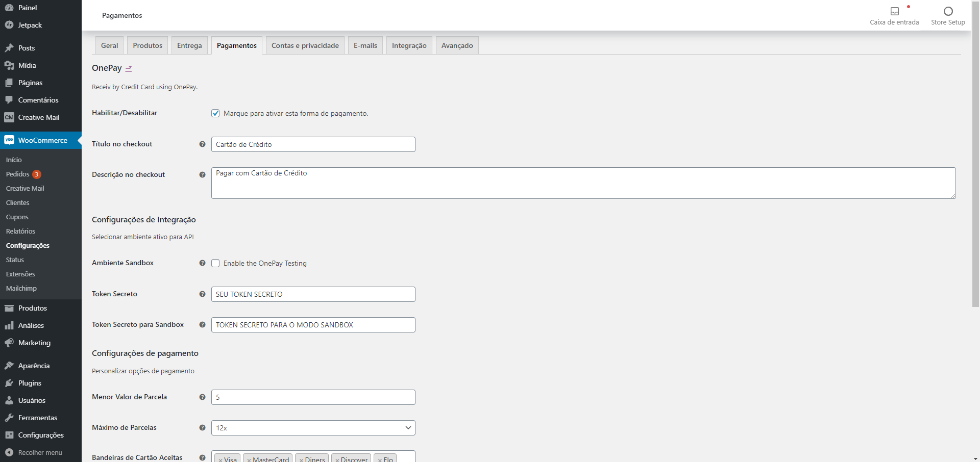
Task: Open the Ferramentas wrench icon
Action: [x=9, y=418]
